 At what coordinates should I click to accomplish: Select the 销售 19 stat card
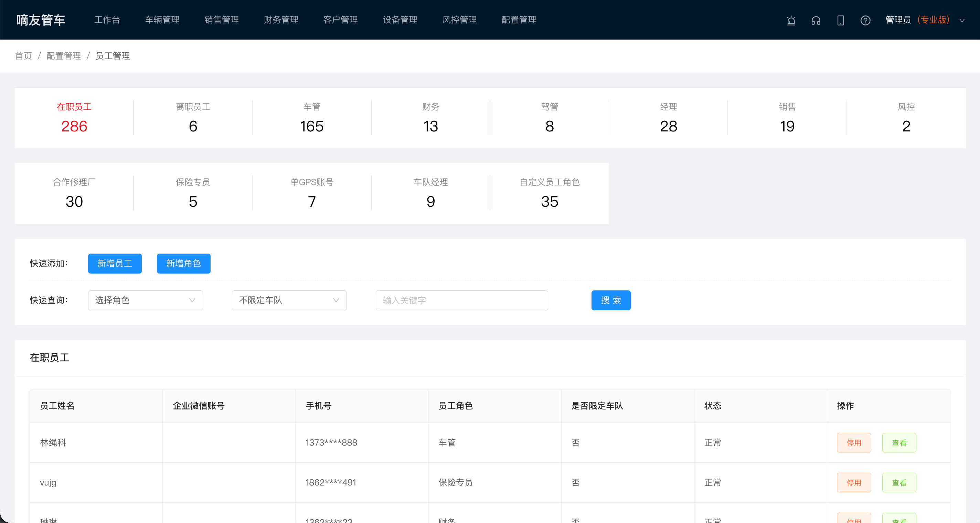(787, 118)
